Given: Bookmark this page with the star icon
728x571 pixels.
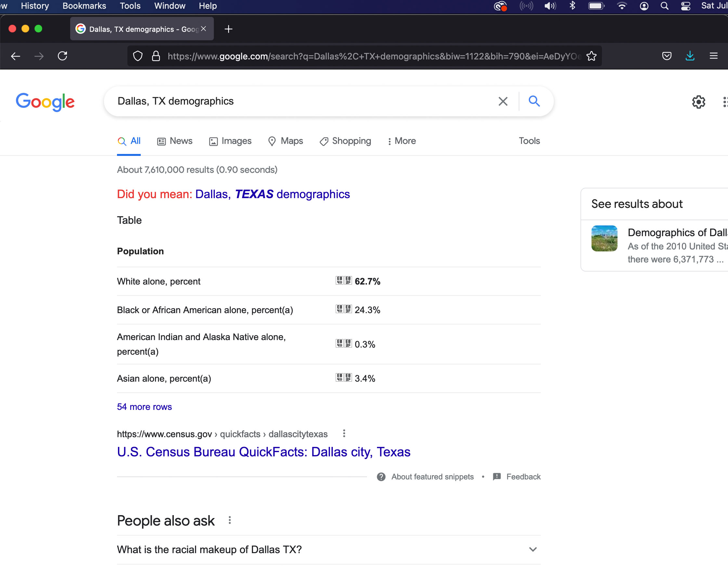Looking at the screenshot, I should click(591, 56).
